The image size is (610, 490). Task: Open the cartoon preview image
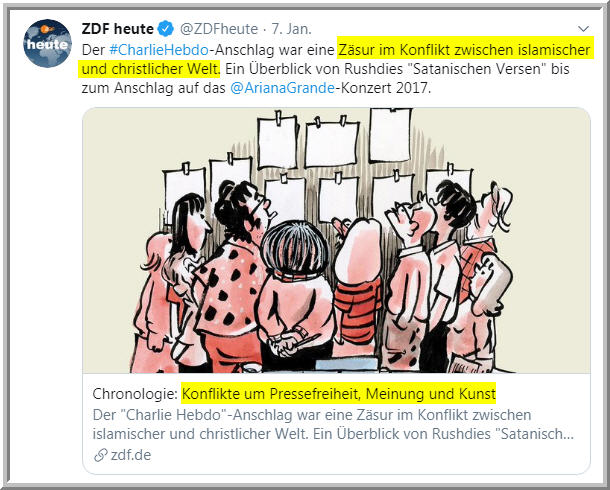point(337,240)
